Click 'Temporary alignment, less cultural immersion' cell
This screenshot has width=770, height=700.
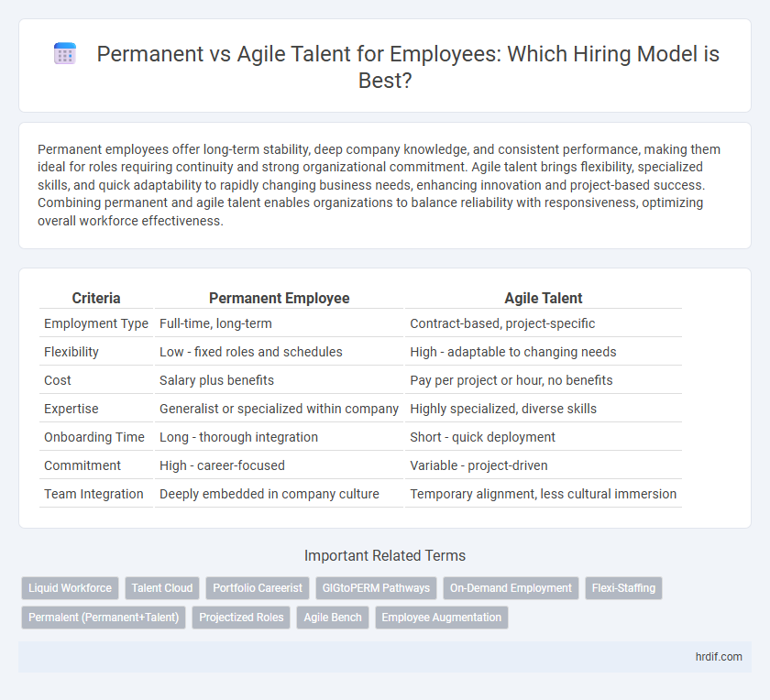click(543, 494)
